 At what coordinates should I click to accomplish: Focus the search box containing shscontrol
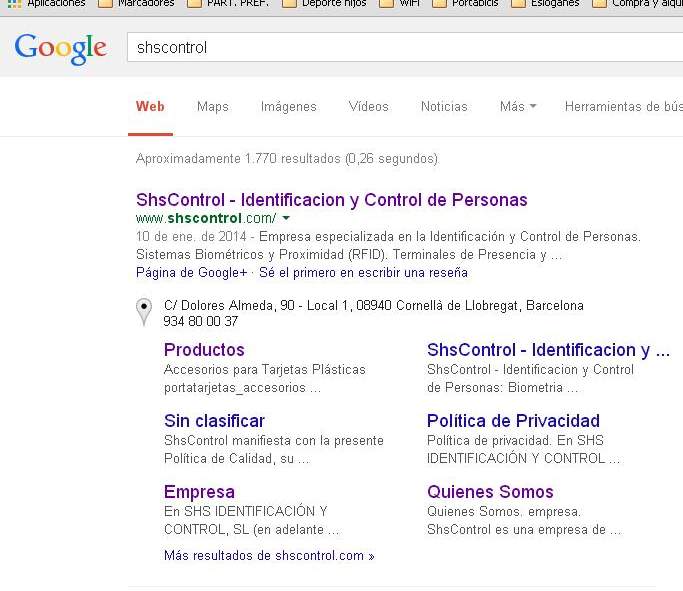pyautogui.click(x=405, y=47)
